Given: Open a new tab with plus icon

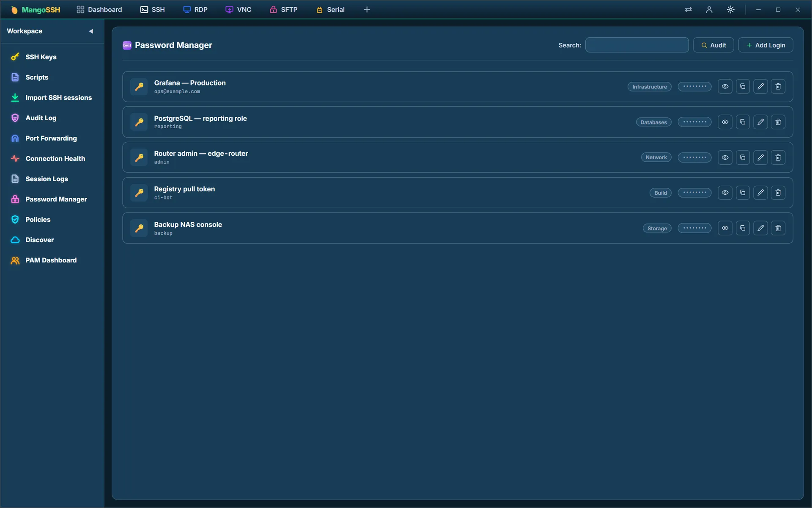Looking at the screenshot, I should tap(367, 9).
